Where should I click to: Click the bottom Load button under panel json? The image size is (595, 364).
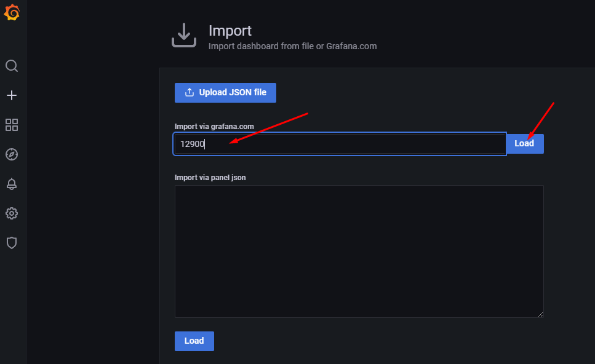coord(194,341)
